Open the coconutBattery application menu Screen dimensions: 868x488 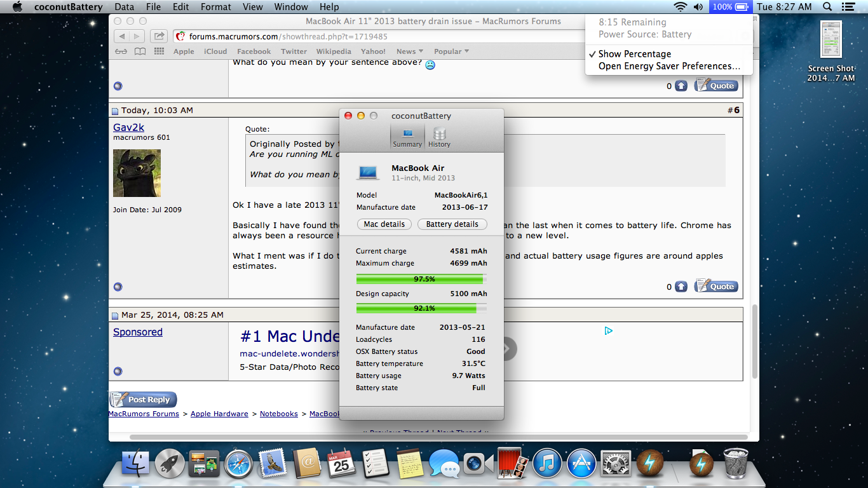tap(69, 7)
